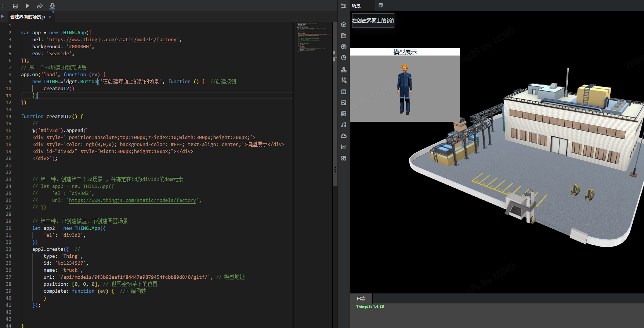Click line number 14 in the gutter
Viewport: 644px width, 328px height.
[x=8, y=117]
